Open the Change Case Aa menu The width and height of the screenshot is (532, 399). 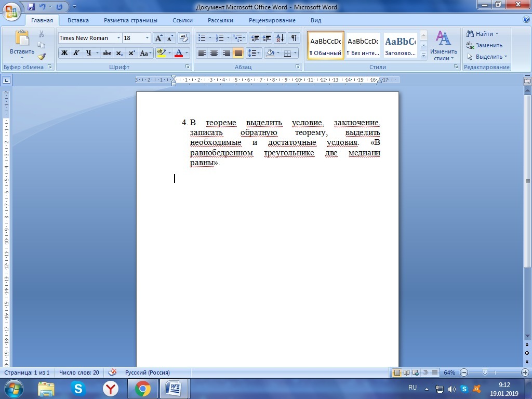pyautogui.click(x=145, y=53)
